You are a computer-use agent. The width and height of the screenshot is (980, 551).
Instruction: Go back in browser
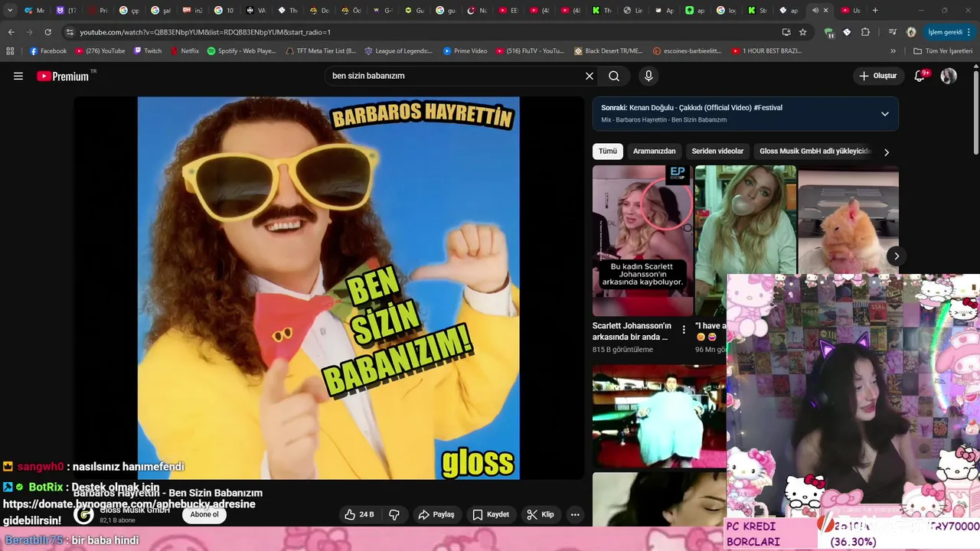click(x=11, y=32)
